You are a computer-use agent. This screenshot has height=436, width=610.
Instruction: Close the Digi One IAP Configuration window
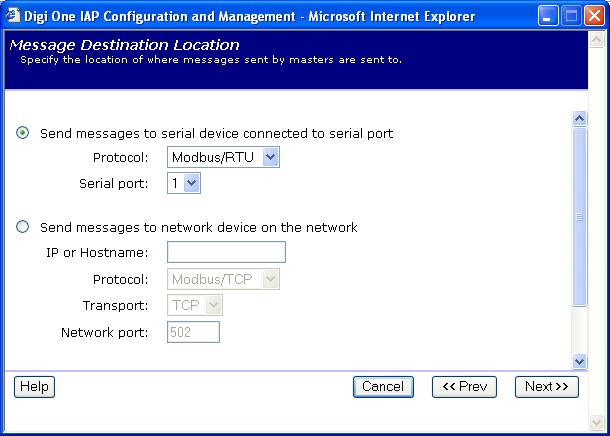click(x=594, y=15)
